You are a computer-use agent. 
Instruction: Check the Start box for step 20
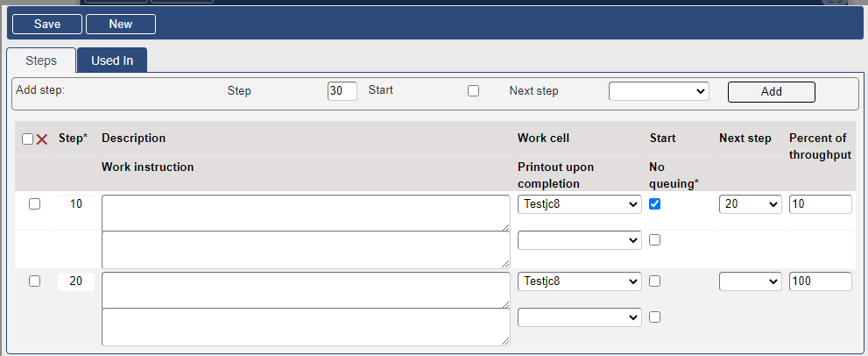click(655, 281)
